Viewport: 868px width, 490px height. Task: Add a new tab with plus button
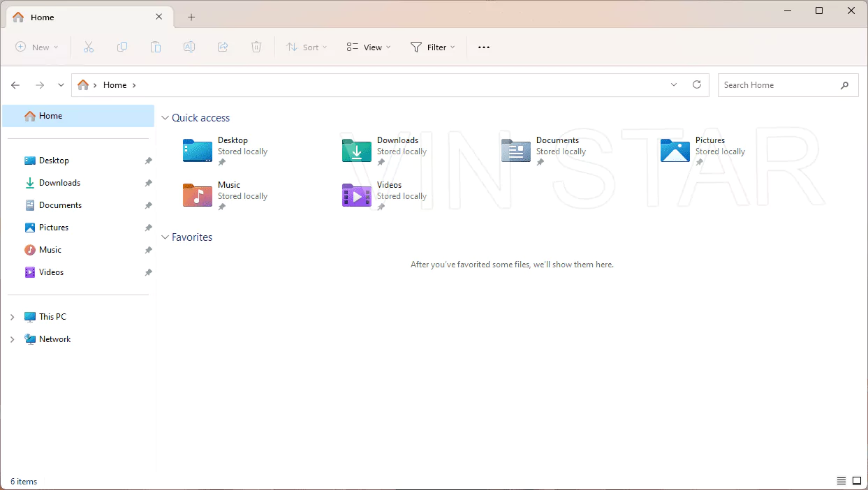tap(191, 17)
